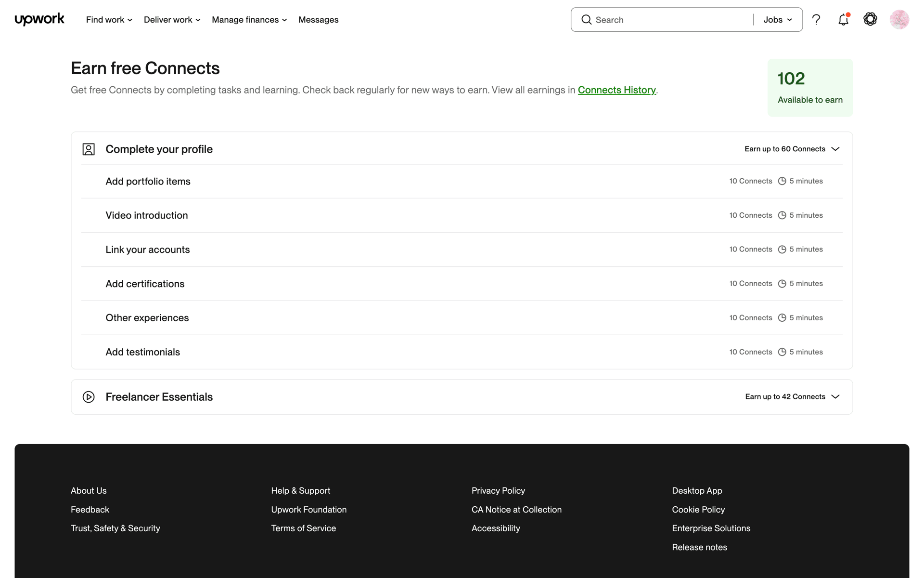This screenshot has height=578, width=924.
Task: Click the Upwork logo
Action: [39, 19]
